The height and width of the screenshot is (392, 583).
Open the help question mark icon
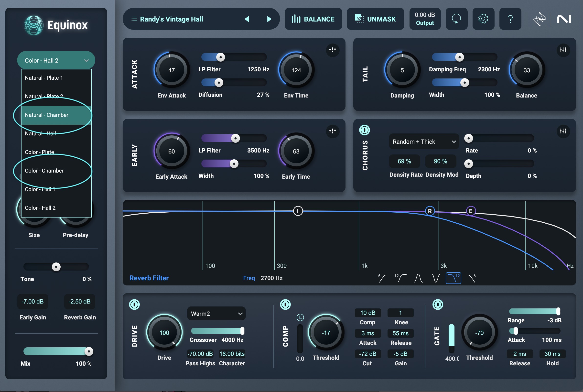tap(510, 19)
